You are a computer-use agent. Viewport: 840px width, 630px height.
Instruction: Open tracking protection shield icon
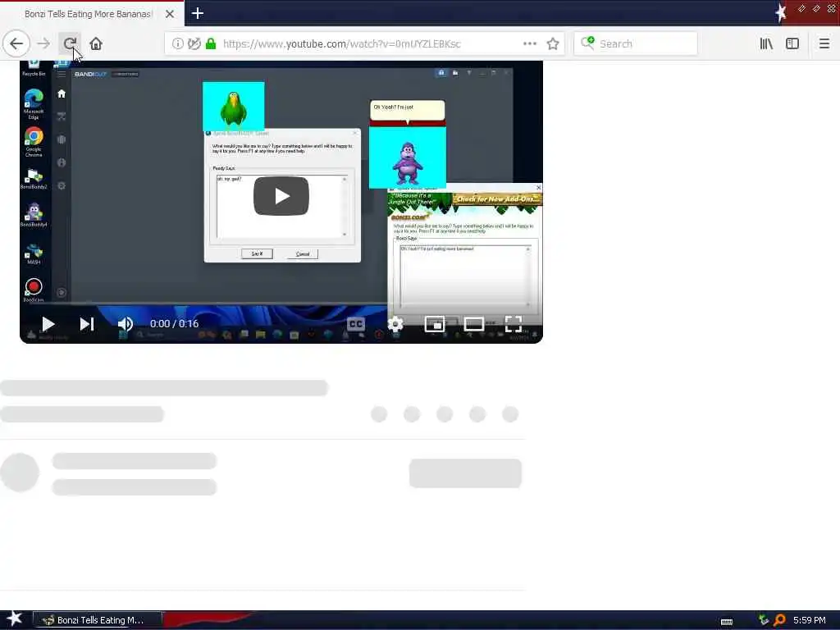(x=194, y=43)
